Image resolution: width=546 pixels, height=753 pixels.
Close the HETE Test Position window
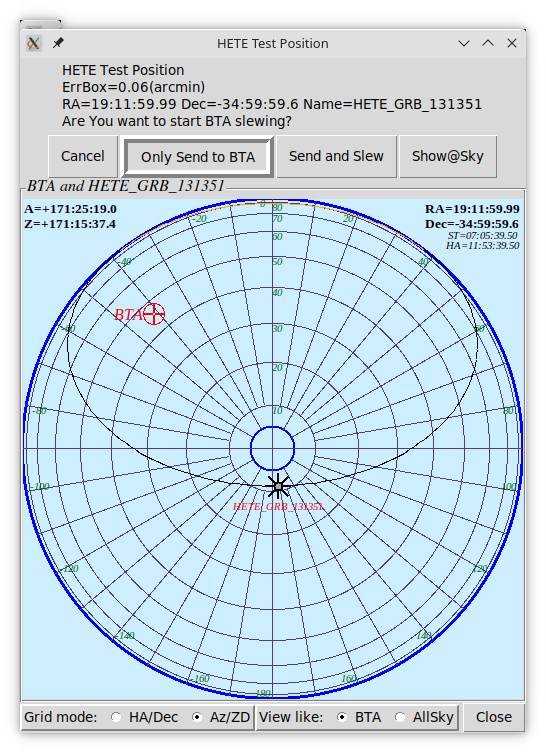point(512,43)
